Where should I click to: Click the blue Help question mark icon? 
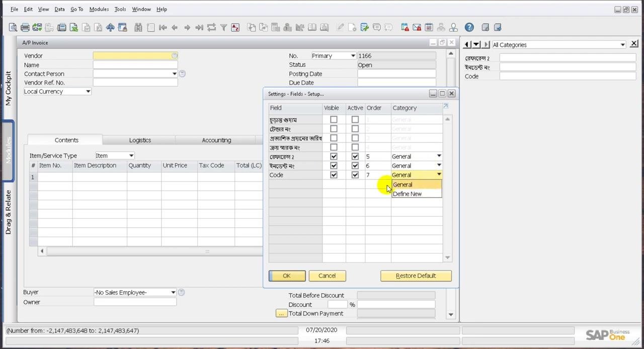point(469,28)
